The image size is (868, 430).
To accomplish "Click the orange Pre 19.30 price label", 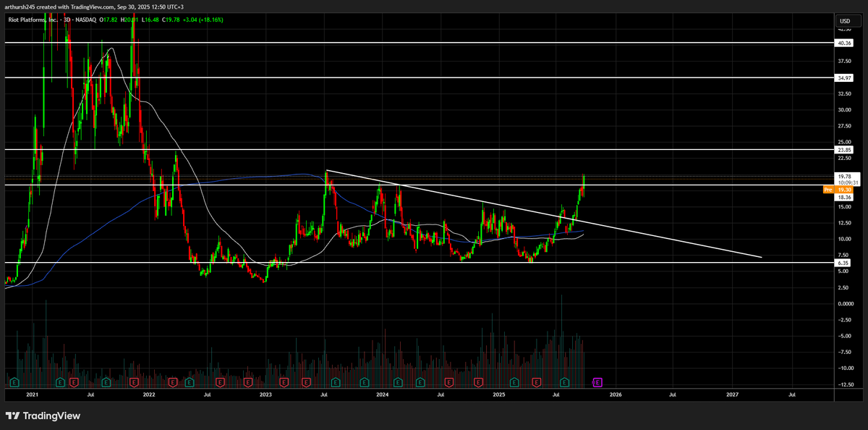I will point(839,190).
